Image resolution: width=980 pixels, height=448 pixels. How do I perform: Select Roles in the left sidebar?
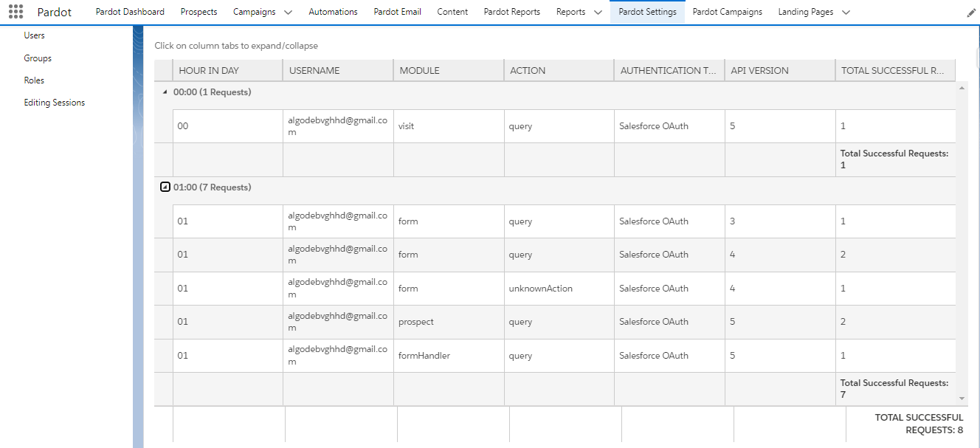click(x=34, y=80)
